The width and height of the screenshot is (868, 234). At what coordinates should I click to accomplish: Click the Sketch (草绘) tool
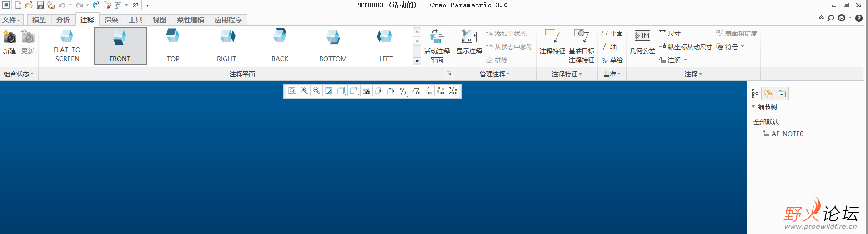pos(612,60)
